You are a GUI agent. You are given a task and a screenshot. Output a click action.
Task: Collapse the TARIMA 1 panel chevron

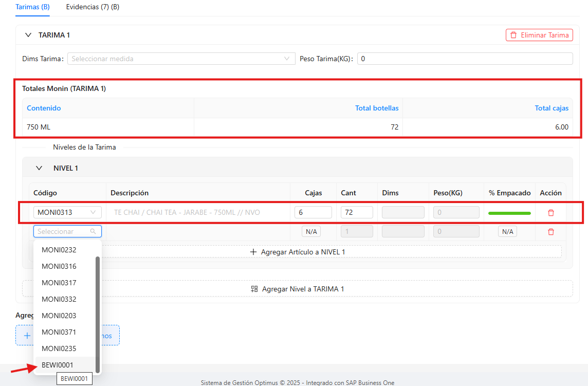[x=28, y=35]
